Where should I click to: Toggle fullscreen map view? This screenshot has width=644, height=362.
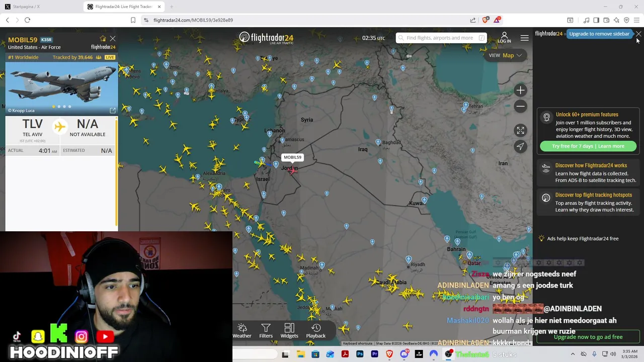click(x=520, y=130)
